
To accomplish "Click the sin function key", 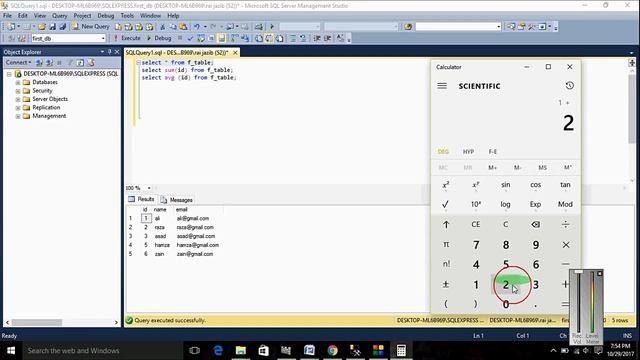I will (506, 185).
